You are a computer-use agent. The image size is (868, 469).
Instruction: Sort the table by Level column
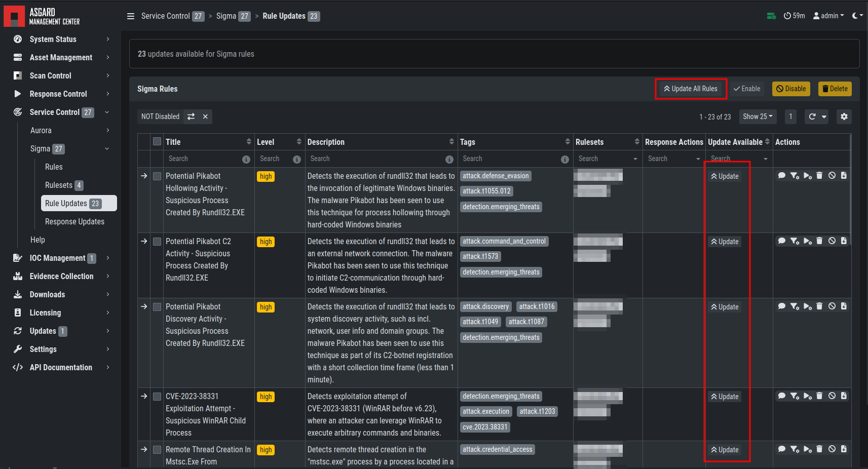point(279,142)
